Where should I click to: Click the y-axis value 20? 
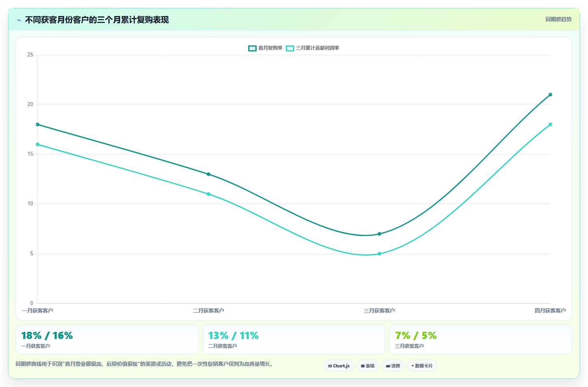tap(30, 104)
